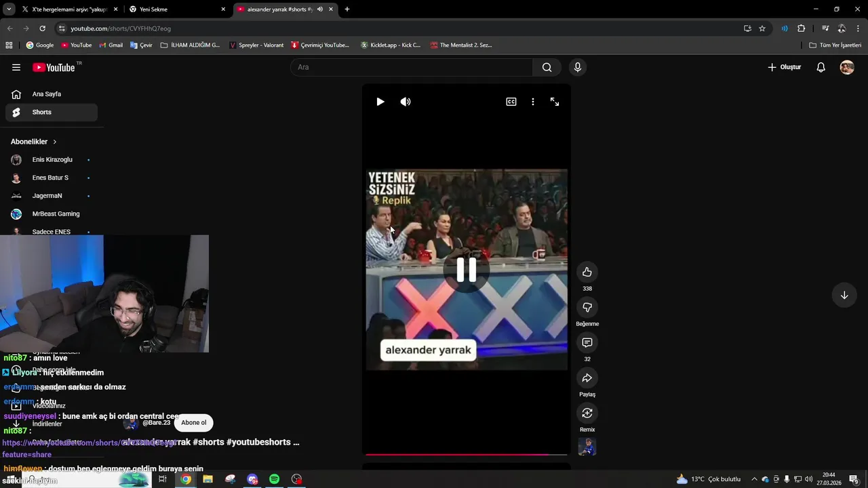Image resolution: width=868 pixels, height=488 pixels.
Task: Open MrBeast Gaming subscription channel
Action: click(x=52, y=213)
